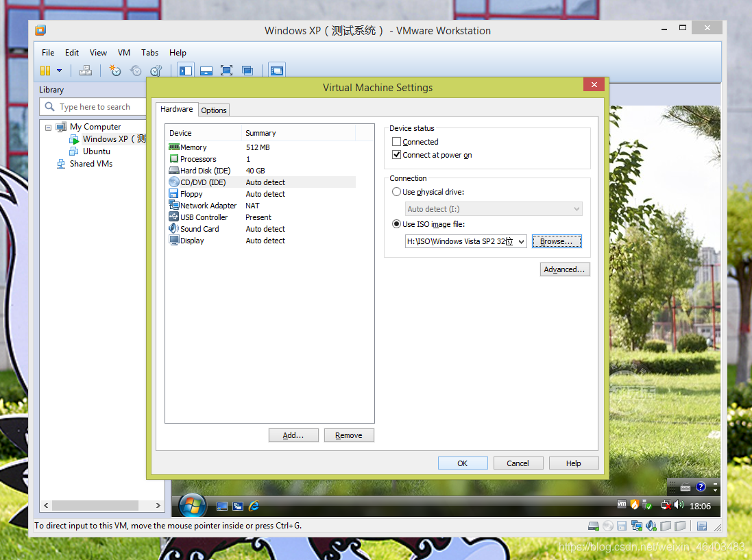The height and width of the screenshot is (560, 752).
Task: Click the Remove hardware button
Action: pos(349,435)
